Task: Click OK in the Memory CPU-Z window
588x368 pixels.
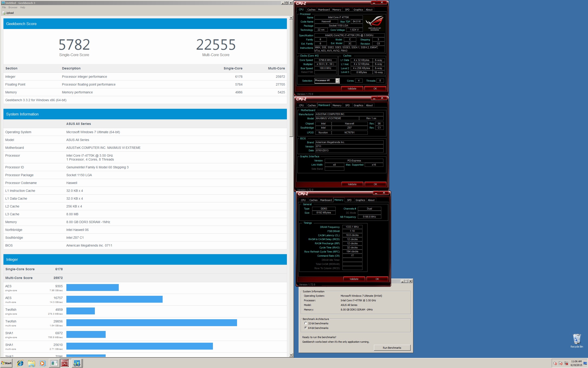Action: (377, 279)
